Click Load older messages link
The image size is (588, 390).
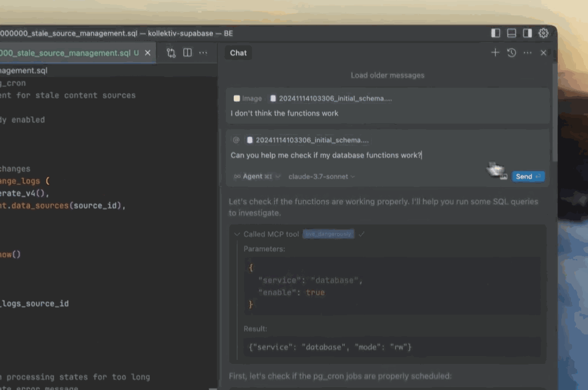click(x=387, y=75)
